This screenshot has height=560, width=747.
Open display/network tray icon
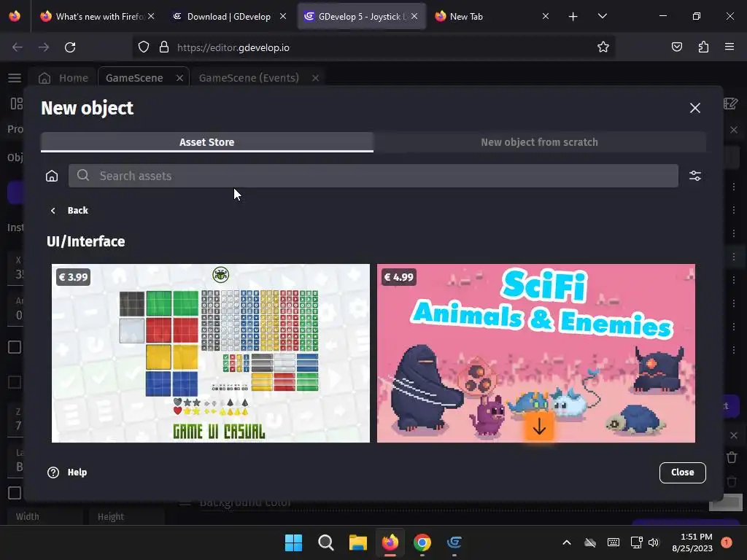[x=636, y=542]
